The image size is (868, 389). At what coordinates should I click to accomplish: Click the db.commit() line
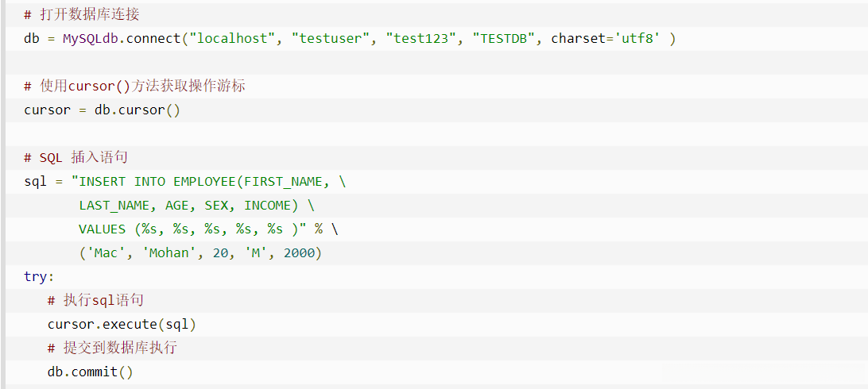[x=90, y=372]
